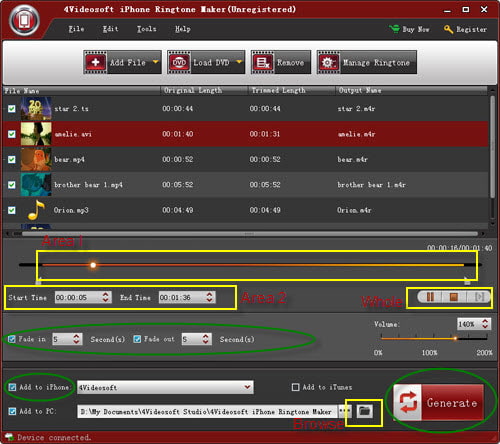Image resolution: width=500 pixels, height=444 pixels.
Task: Click the trim start marker under timeline
Action: pos(39,282)
